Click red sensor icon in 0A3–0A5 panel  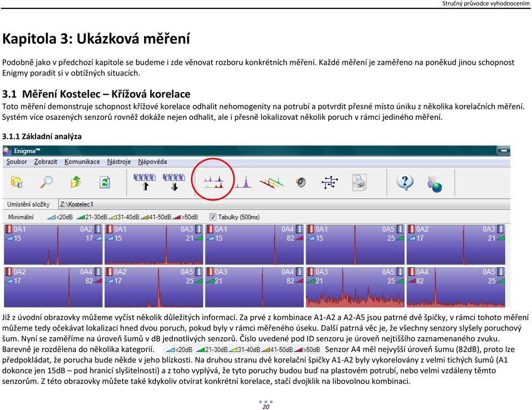pos(311,272)
